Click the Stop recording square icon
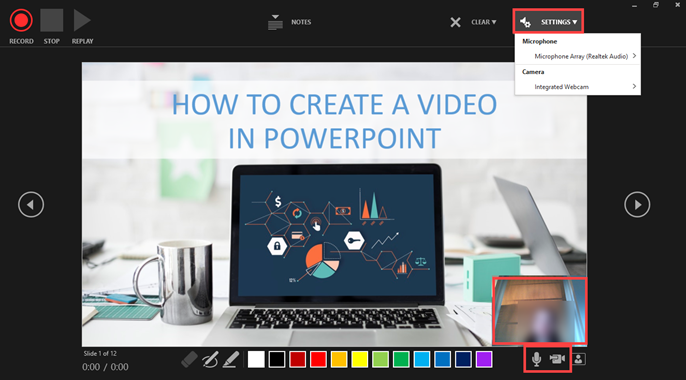Image resolution: width=686 pixels, height=380 pixels. click(52, 21)
